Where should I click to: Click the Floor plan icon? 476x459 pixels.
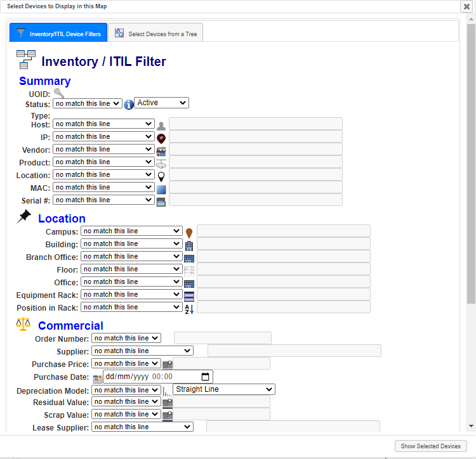click(189, 271)
